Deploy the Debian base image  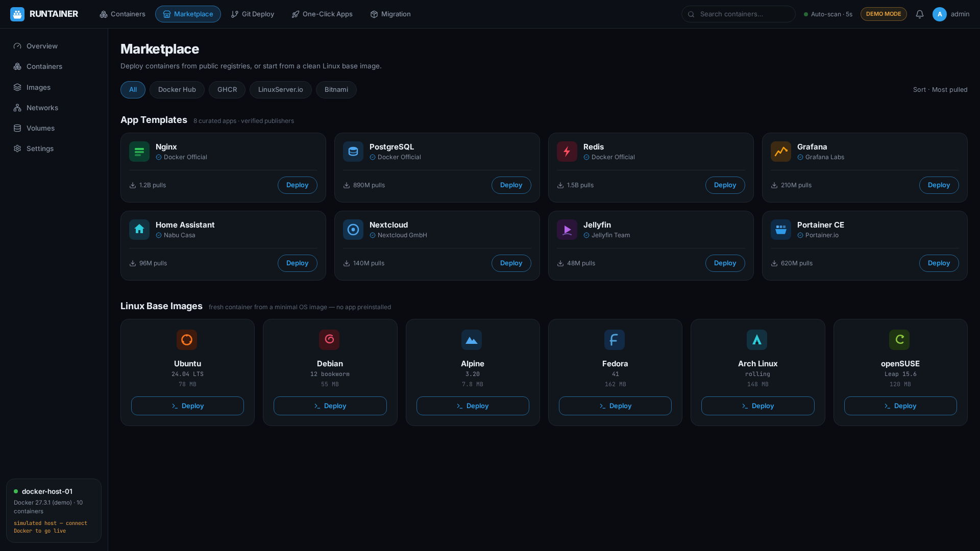point(330,406)
